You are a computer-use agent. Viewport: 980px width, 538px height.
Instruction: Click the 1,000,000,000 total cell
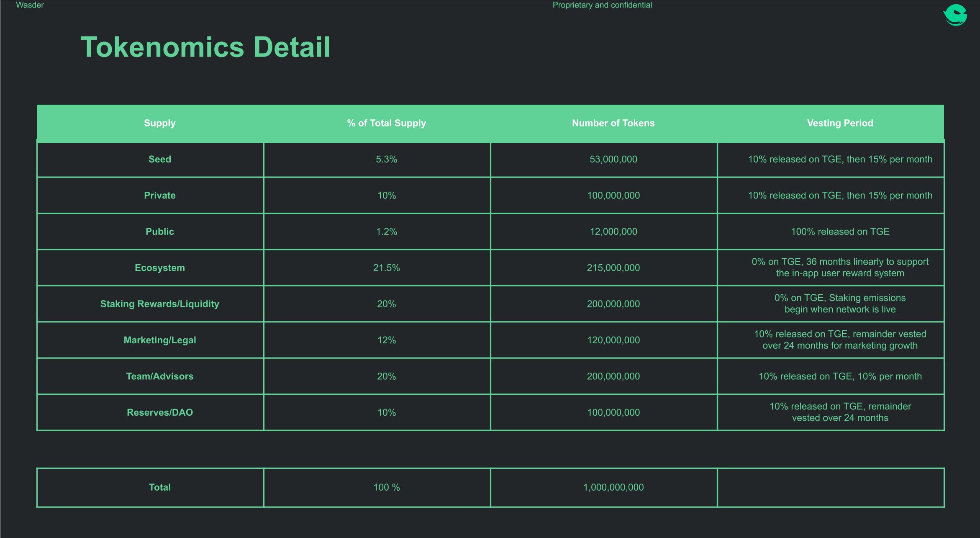(613, 487)
